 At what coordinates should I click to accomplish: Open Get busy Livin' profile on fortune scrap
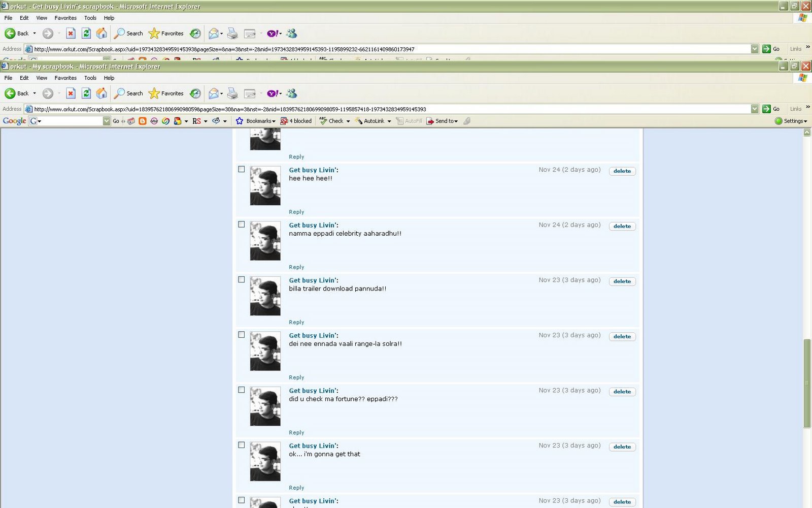click(313, 391)
